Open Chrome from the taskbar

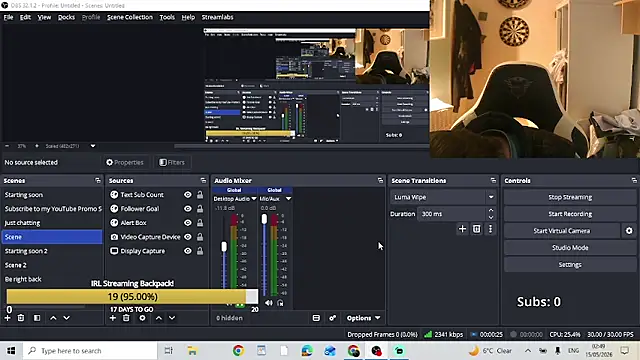238,351
